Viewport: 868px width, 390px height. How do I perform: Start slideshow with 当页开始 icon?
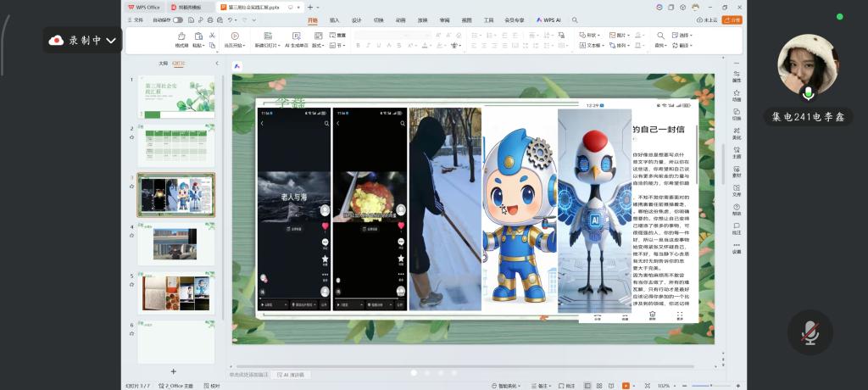click(234, 36)
